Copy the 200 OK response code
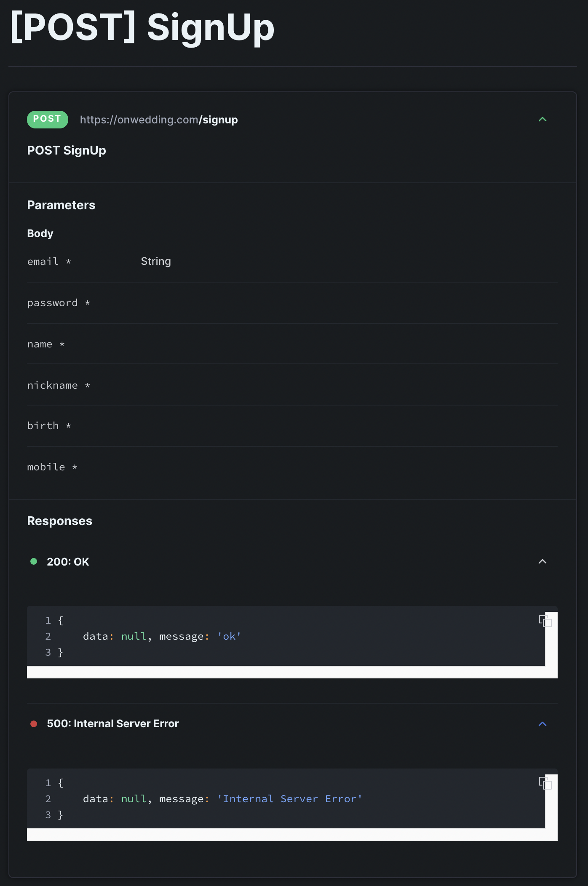 click(x=545, y=621)
